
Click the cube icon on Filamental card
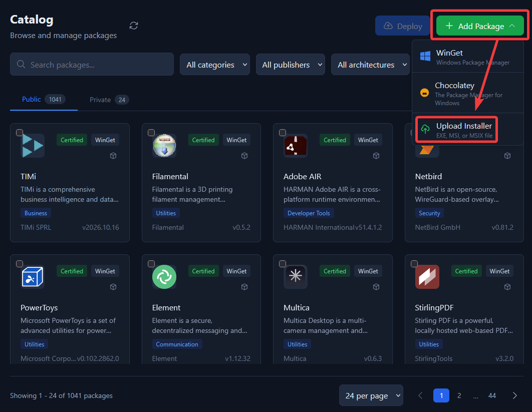point(244,156)
